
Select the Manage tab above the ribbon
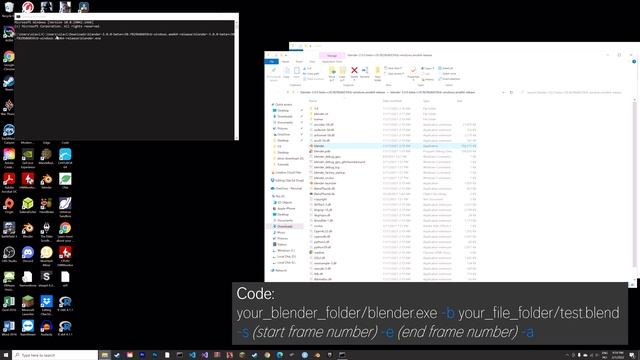332,56
